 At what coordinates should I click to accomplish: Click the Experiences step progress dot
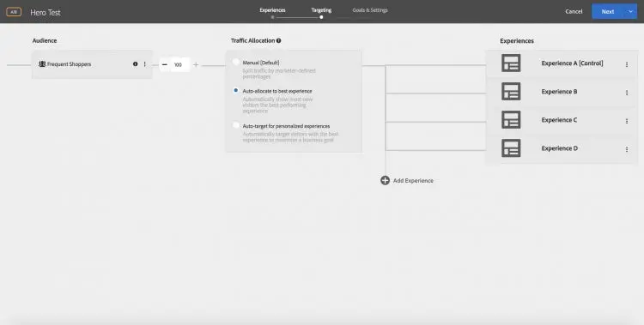(272, 17)
